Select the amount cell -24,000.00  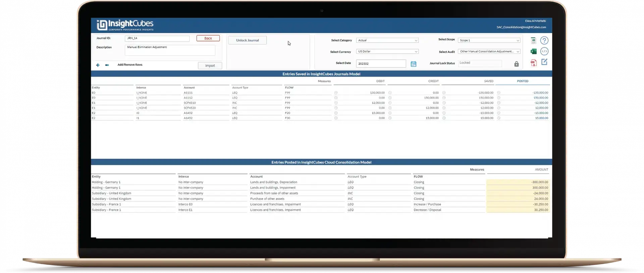518,193
